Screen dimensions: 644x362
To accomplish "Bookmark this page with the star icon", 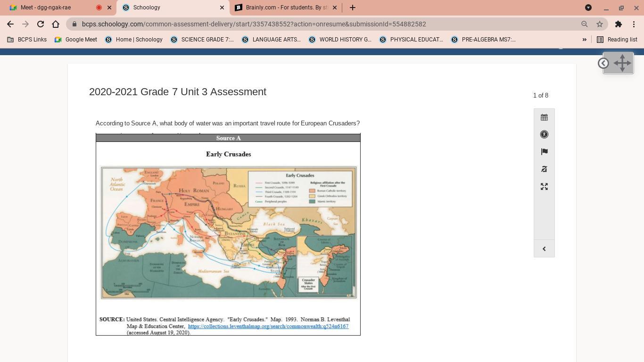I will pyautogui.click(x=600, y=24).
